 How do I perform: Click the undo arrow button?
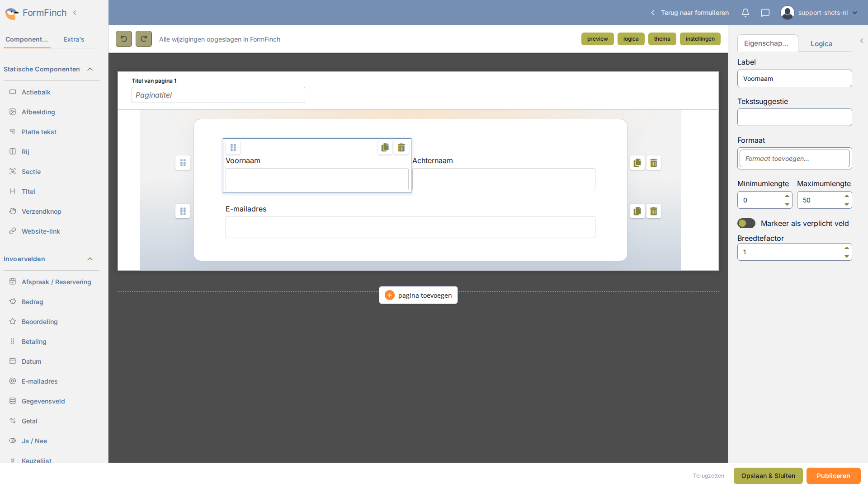[124, 39]
